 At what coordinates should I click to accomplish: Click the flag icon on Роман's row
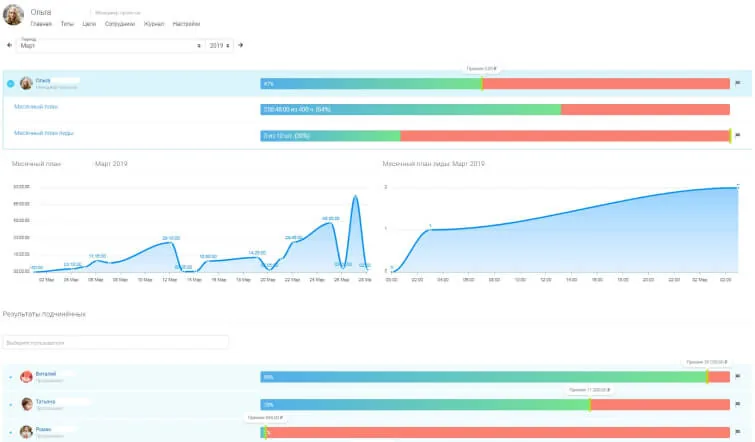tap(738, 432)
